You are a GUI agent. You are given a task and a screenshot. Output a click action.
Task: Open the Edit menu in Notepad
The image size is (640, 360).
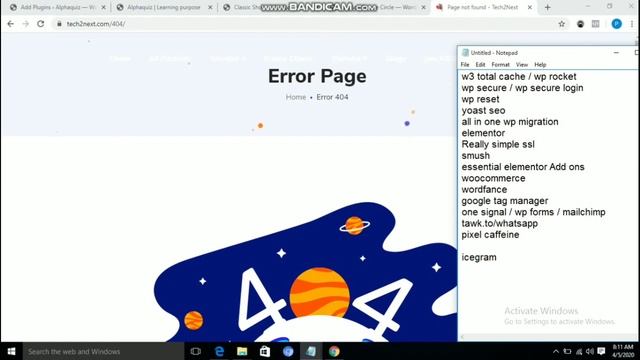(x=480, y=64)
